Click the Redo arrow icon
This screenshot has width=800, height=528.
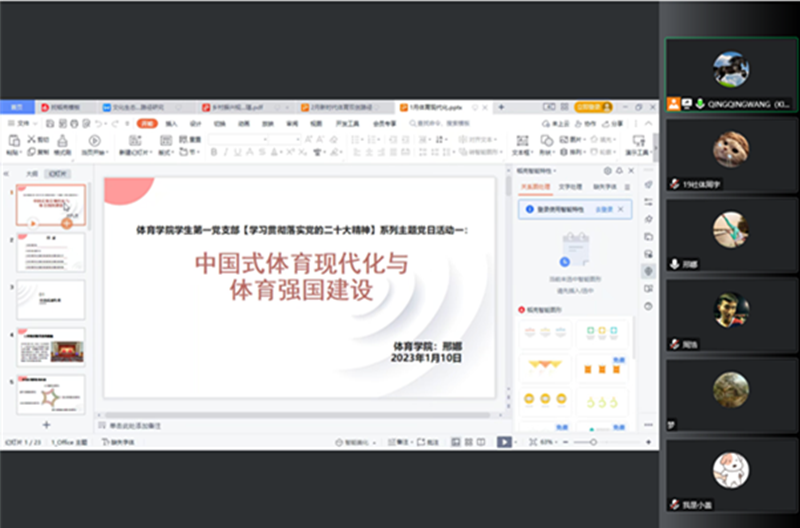[x=115, y=123]
